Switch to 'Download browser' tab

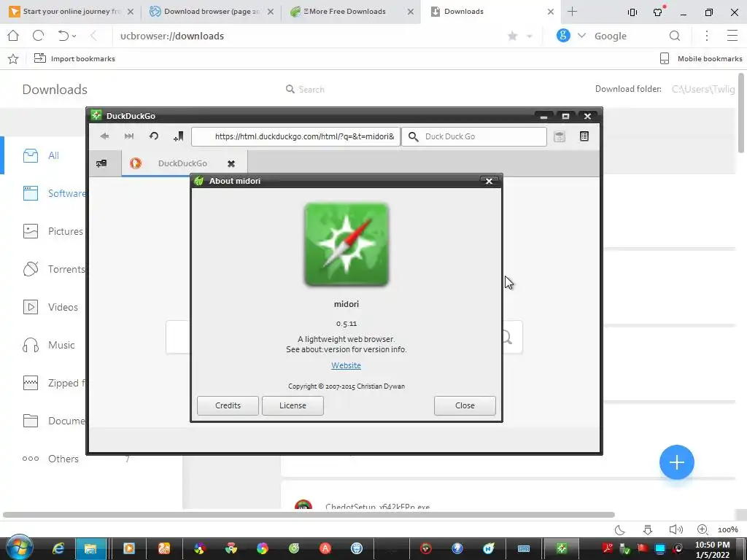click(x=212, y=12)
